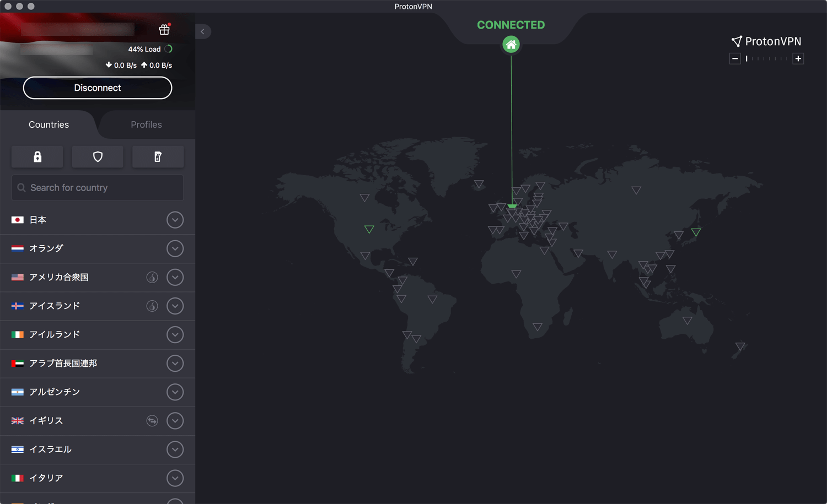Viewport: 827px width, 504px height.
Task: Click the green home connection icon
Action: pos(511,45)
